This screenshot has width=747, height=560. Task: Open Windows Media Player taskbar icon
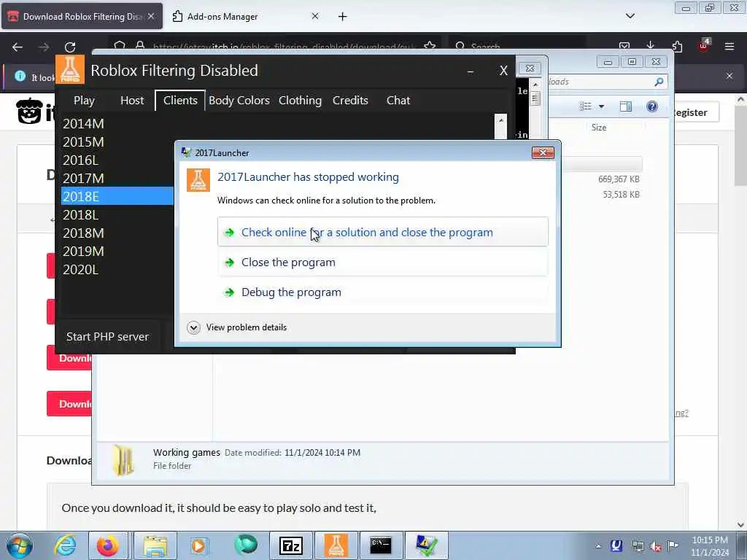[198, 545]
